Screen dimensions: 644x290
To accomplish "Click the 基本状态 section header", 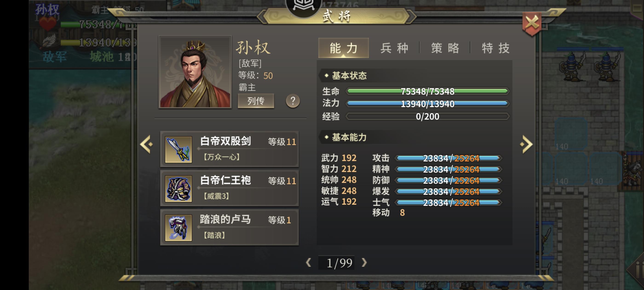I will point(349,75).
